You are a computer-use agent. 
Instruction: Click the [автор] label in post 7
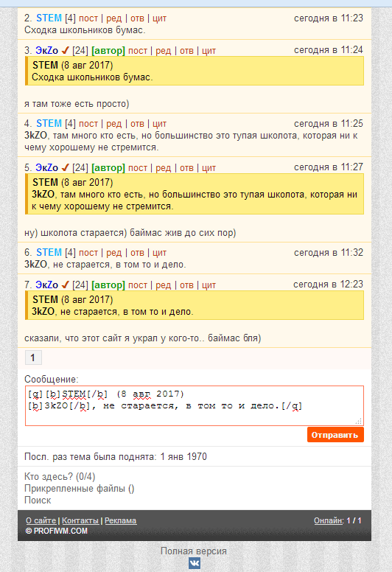pyautogui.click(x=108, y=285)
